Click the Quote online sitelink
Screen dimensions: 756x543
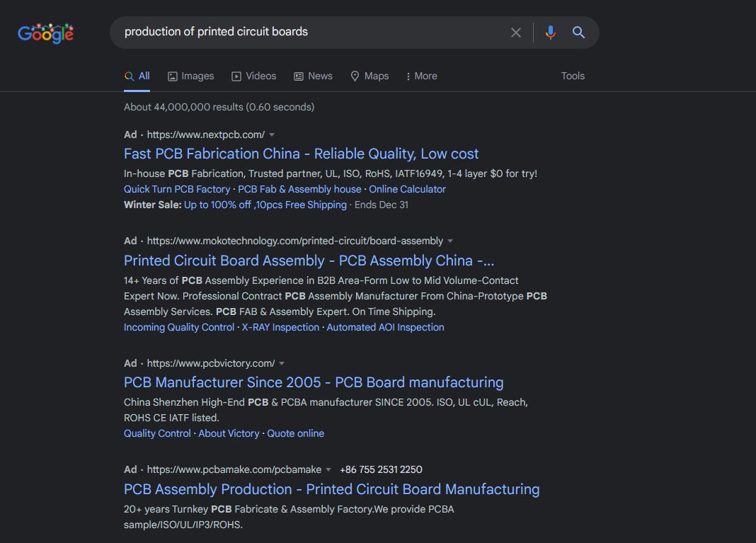pyautogui.click(x=295, y=434)
